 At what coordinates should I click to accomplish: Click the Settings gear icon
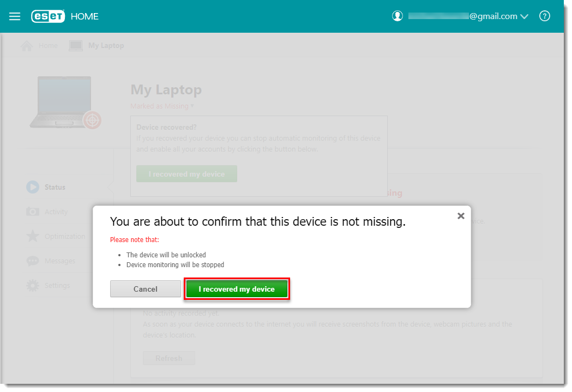click(33, 285)
